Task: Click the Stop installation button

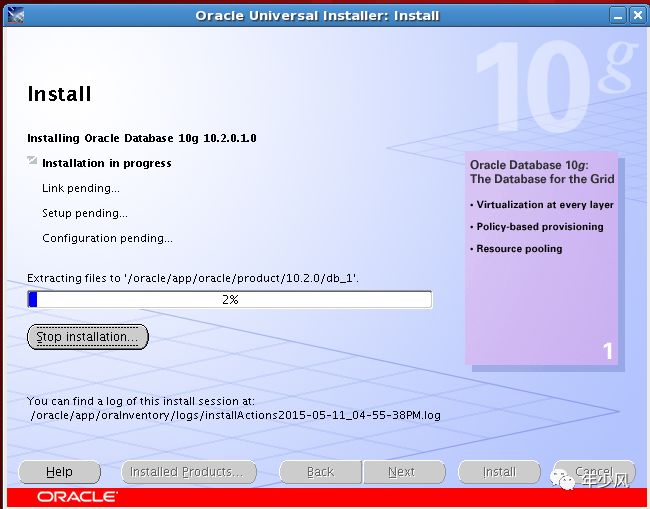Action: [x=87, y=337]
